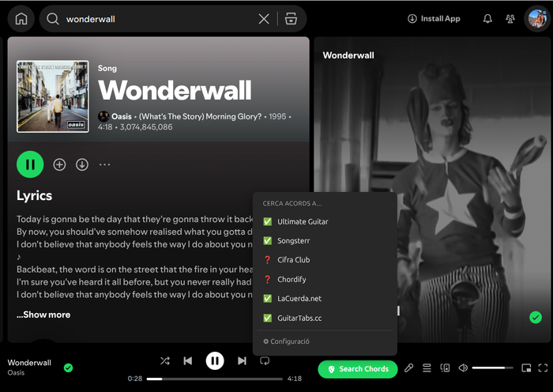Toggle the GuitarTabs.cc checkbox
Image resolution: width=553 pixels, height=392 pixels.
tap(268, 318)
